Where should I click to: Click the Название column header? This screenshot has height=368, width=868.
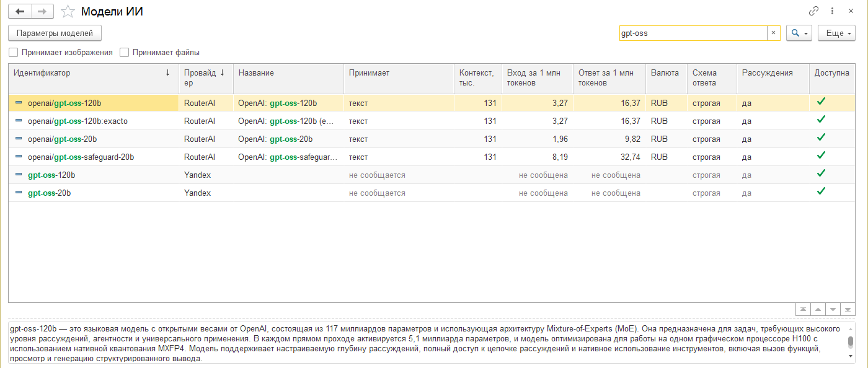tap(288, 78)
